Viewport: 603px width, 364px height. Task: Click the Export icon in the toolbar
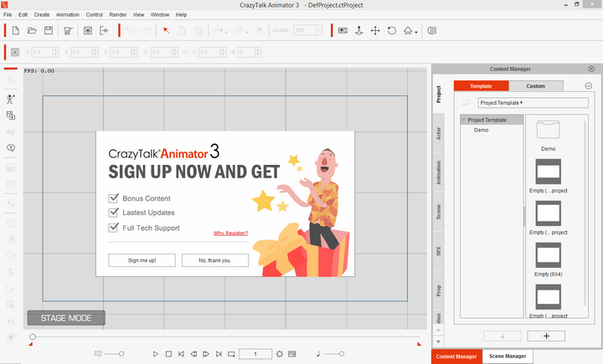click(104, 31)
